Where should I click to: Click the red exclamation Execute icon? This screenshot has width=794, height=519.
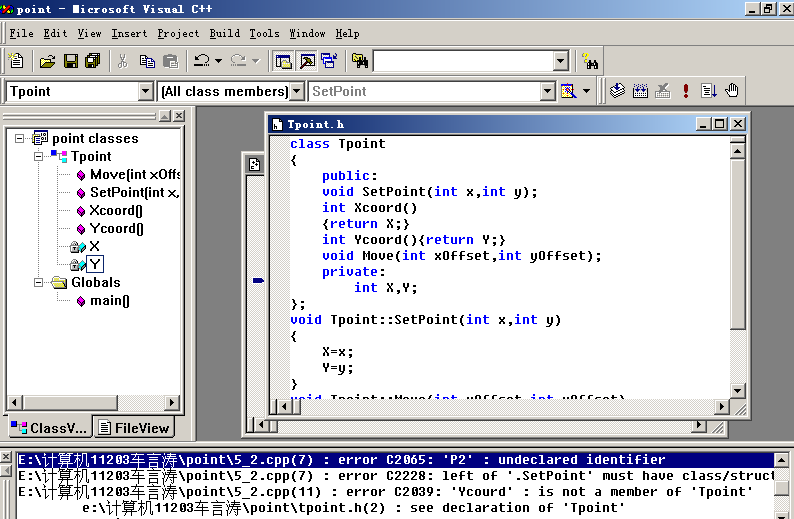686,91
